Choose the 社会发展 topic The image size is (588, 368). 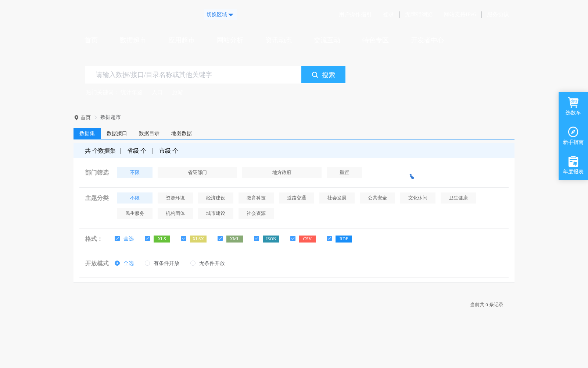[x=337, y=198]
